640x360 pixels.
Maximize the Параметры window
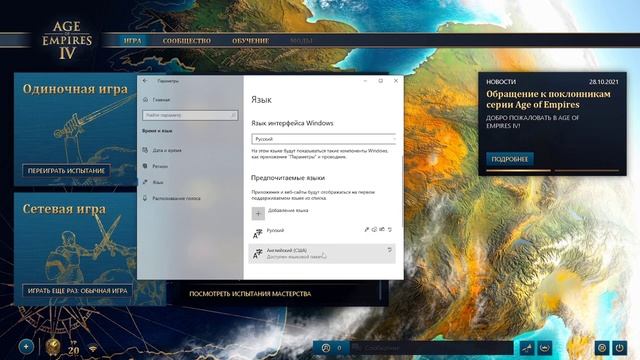[380, 81]
